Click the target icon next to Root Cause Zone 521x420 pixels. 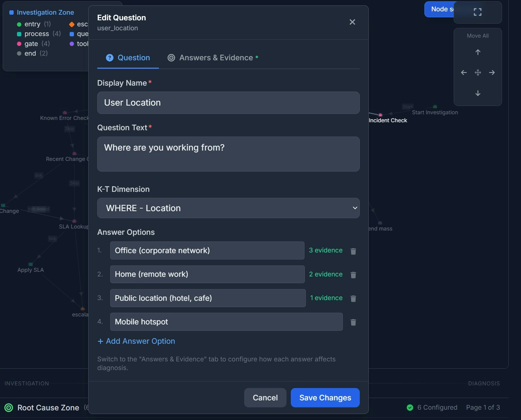point(9,407)
